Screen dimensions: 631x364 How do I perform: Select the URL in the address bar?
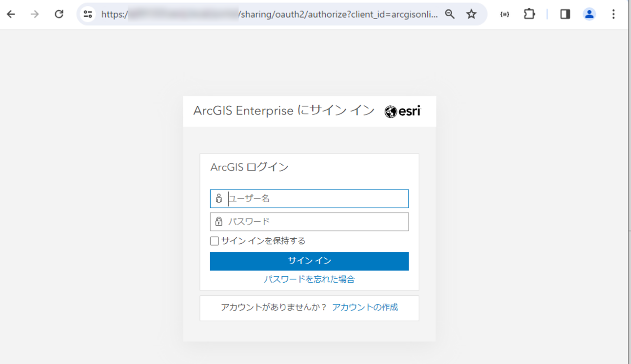click(x=270, y=14)
